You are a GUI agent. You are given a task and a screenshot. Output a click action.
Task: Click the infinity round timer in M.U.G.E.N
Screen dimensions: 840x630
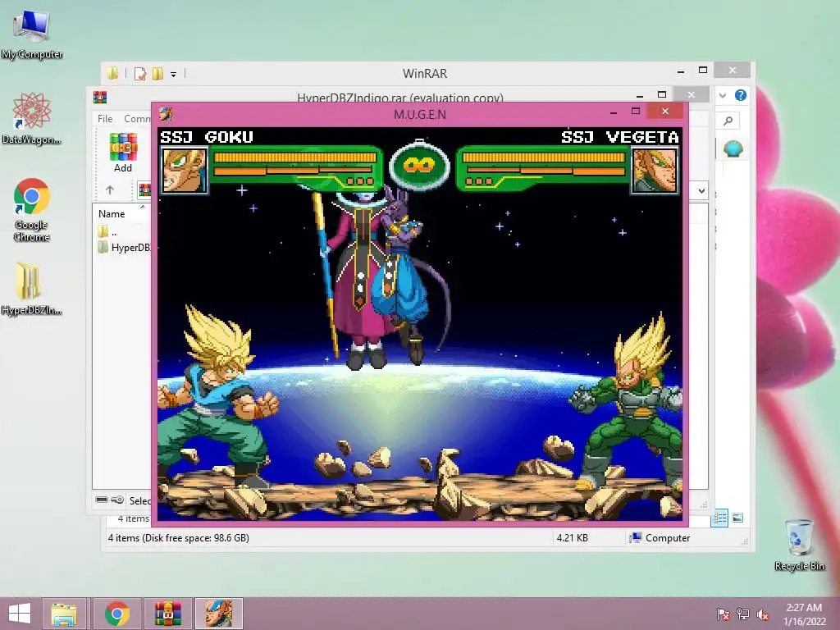(x=419, y=165)
